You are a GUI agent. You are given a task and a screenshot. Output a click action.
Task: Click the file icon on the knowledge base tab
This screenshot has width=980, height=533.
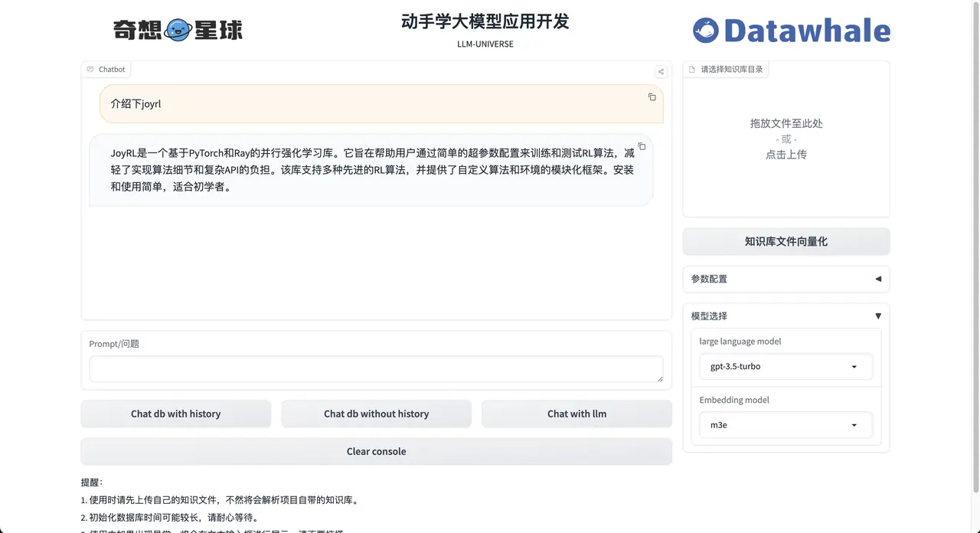[691, 69]
